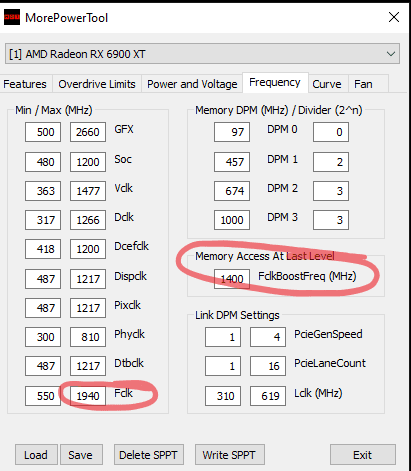Image resolution: width=411 pixels, height=471 pixels.
Task: Click the Exit button
Action: (363, 455)
